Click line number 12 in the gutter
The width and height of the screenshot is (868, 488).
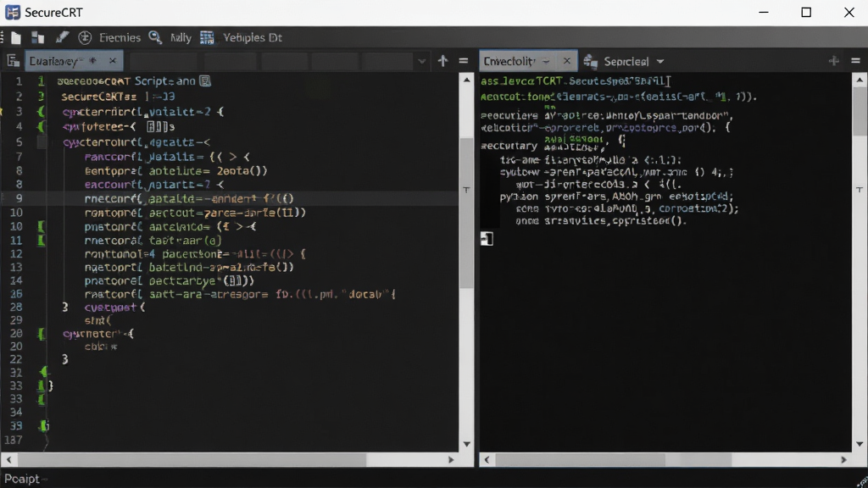click(x=16, y=254)
